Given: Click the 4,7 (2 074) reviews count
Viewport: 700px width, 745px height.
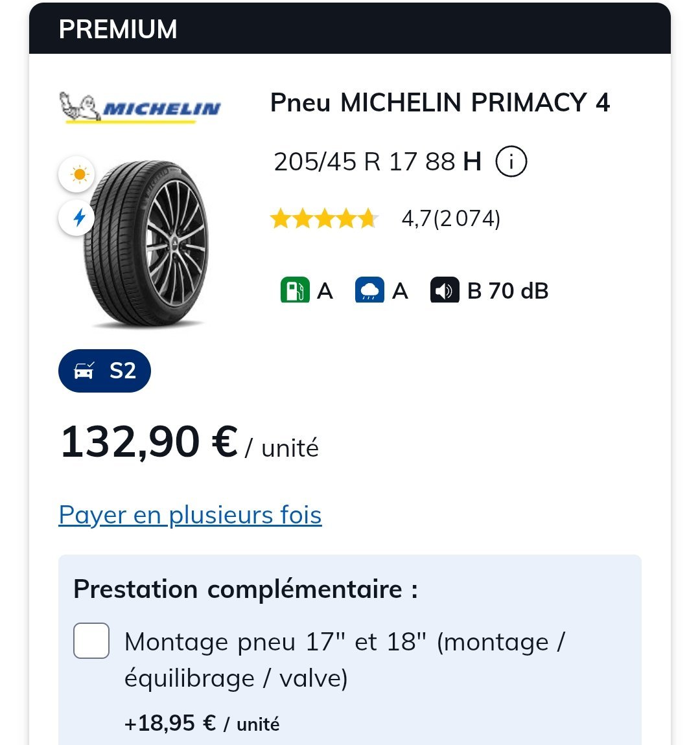Looking at the screenshot, I should pyautogui.click(x=451, y=219).
